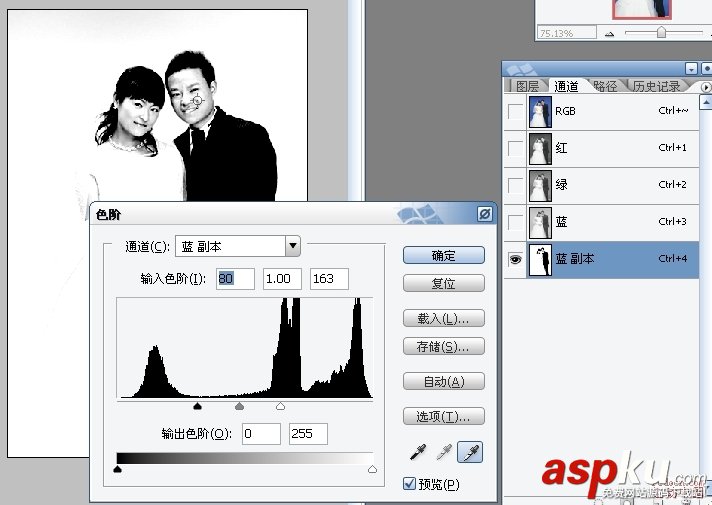Click the 选项 (Options) button
Screen dimensions: 712x505
coord(444,416)
